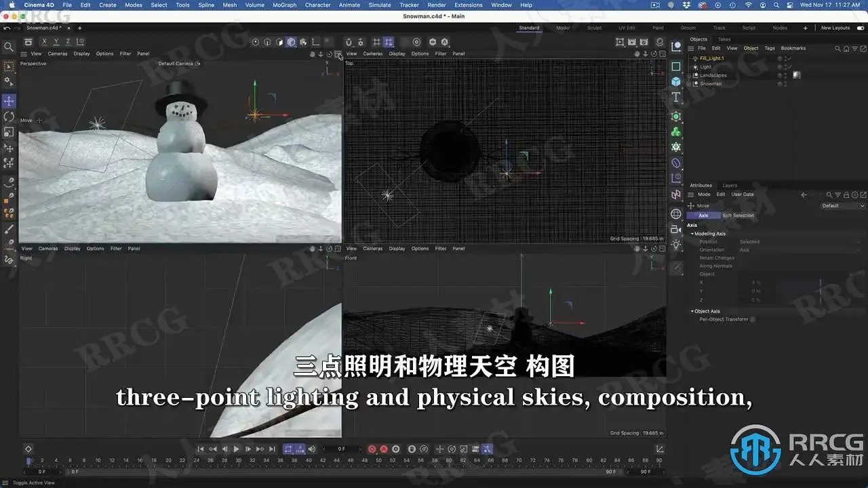Open the Default mode dropdown in Attributes

click(843, 205)
